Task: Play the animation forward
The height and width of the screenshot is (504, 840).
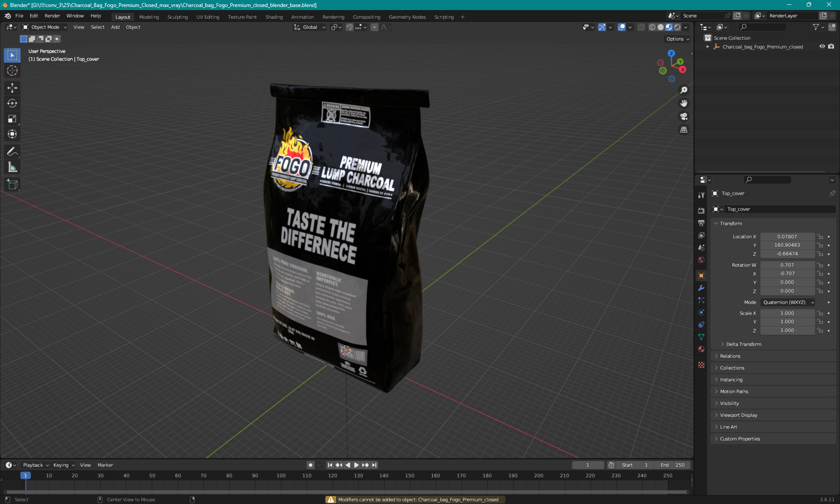Action: [x=356, y=465]
